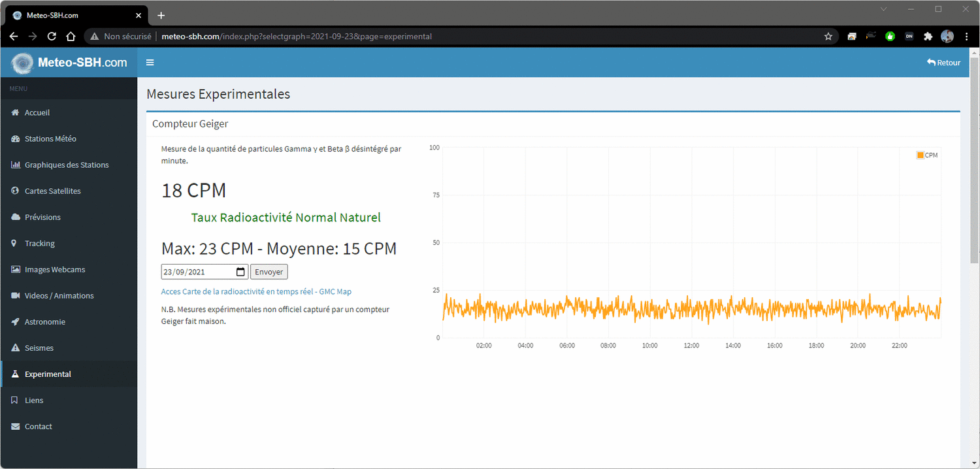The width and height of the screenshot is (980, 469).
Task: Click the Accueil home icon
Action: (15, 113)
